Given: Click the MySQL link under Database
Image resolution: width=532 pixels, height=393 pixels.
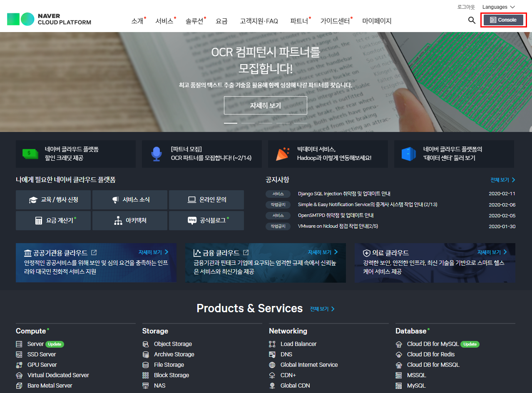Looking at the screenshot, I should (x=416, y=386).
